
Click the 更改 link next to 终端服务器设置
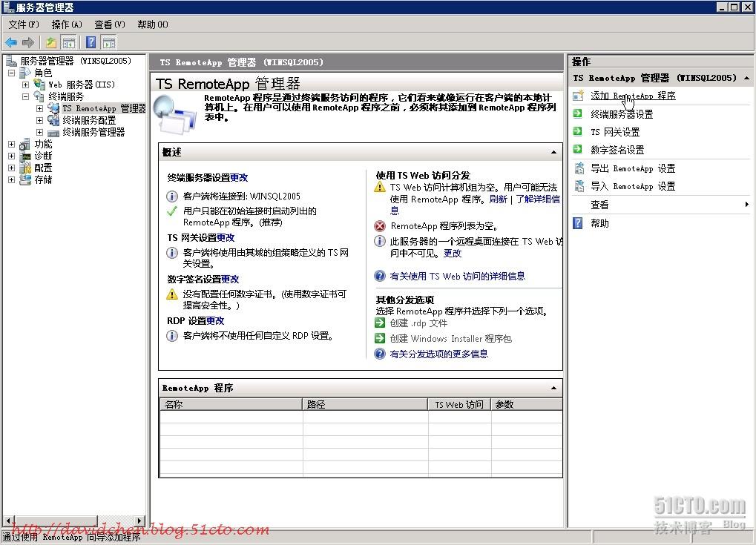[x=239, y=177]
